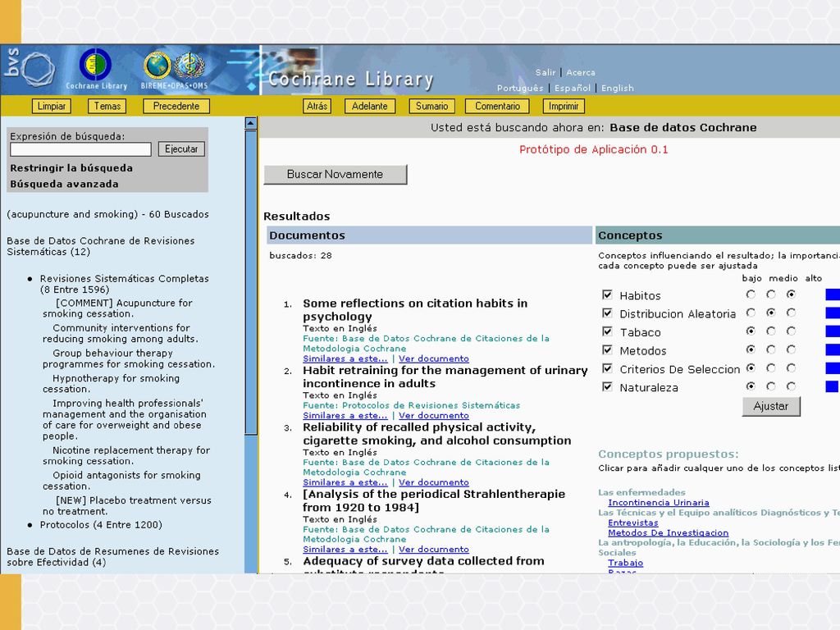This screenshot has width=840, height=630.
Task: Add concept Entrevistas
Action: (x=633, y=523)
